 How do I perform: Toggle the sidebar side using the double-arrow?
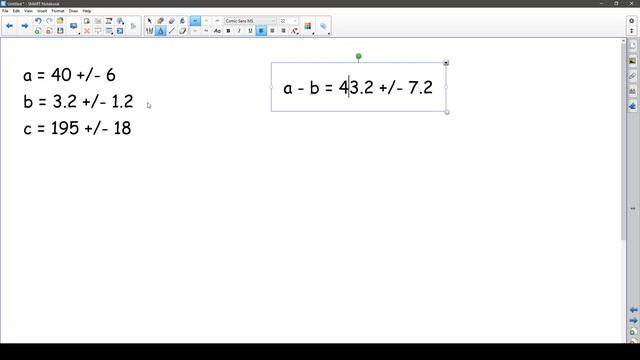pos(633,208)
